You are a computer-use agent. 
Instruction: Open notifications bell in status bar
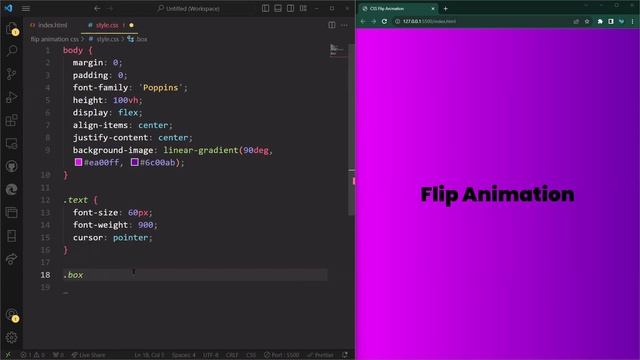(345, 355)
